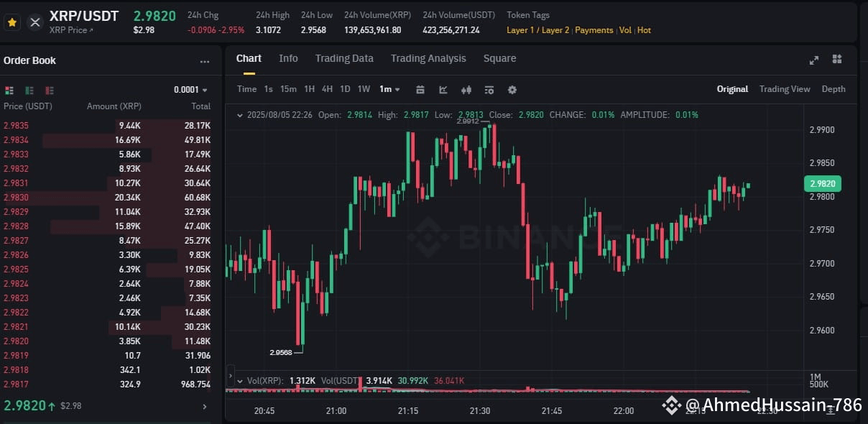Select the Time chart interval
Viewport: 868px width, 424px height.
click(246, 89)
